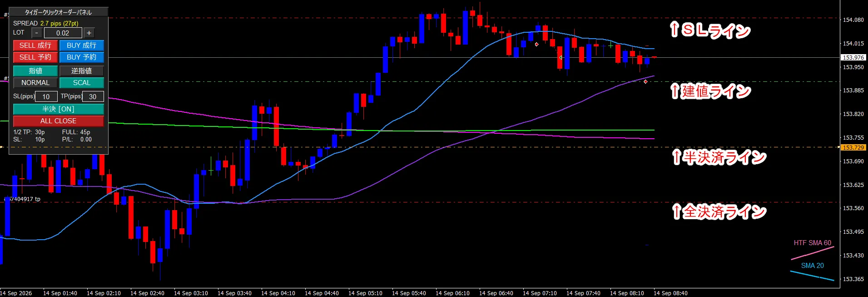The height and width of the screenshot is (297, 868).
Task: Click the 153.729 half-close price label
Action: [853, 147]
